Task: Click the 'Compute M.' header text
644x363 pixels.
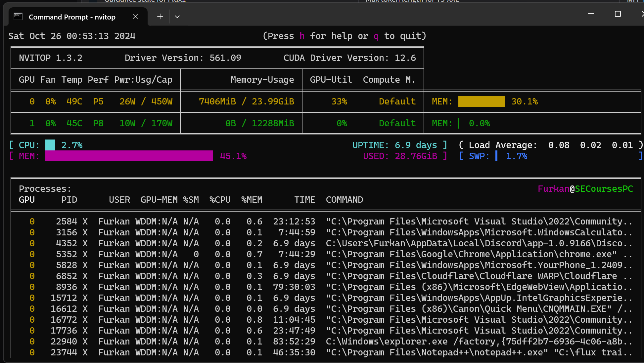Action: 389,80
